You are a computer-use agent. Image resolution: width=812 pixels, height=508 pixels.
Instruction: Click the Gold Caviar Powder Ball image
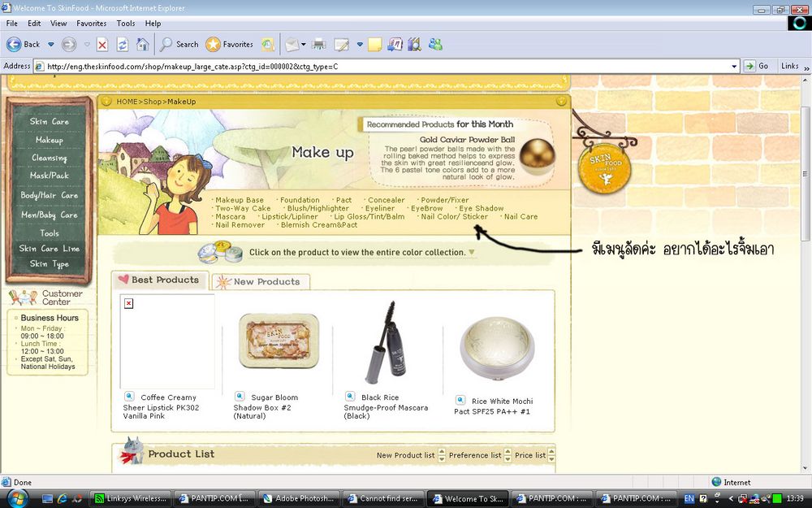point(537,157)
